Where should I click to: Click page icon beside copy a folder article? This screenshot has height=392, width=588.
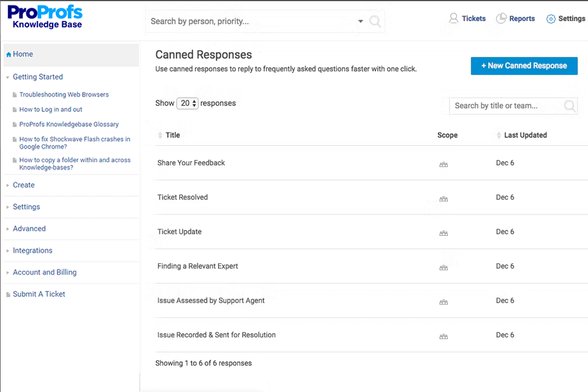click(x=15, y=160)
